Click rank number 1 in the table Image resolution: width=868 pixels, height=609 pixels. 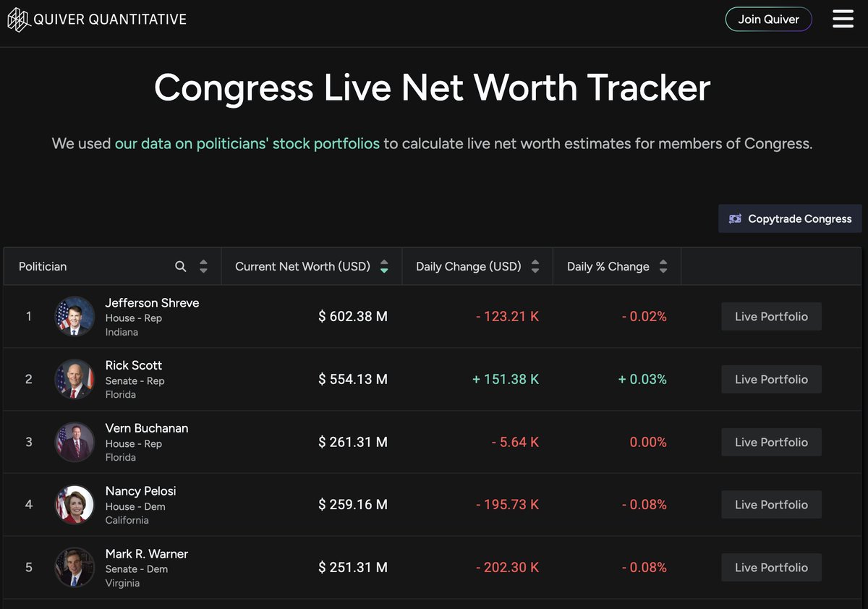coord(29,316)
